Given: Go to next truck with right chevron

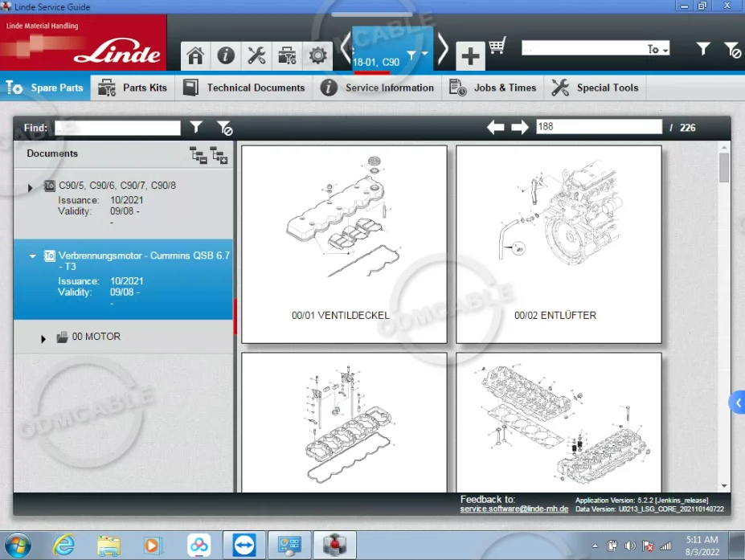Looking at the screenshot, I should pyautogui.click(x=442, y=48).
